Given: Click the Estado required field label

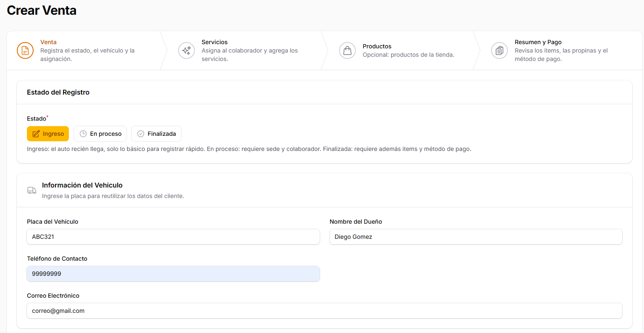Looking at the screenshot, I should (x=37, y=119).
